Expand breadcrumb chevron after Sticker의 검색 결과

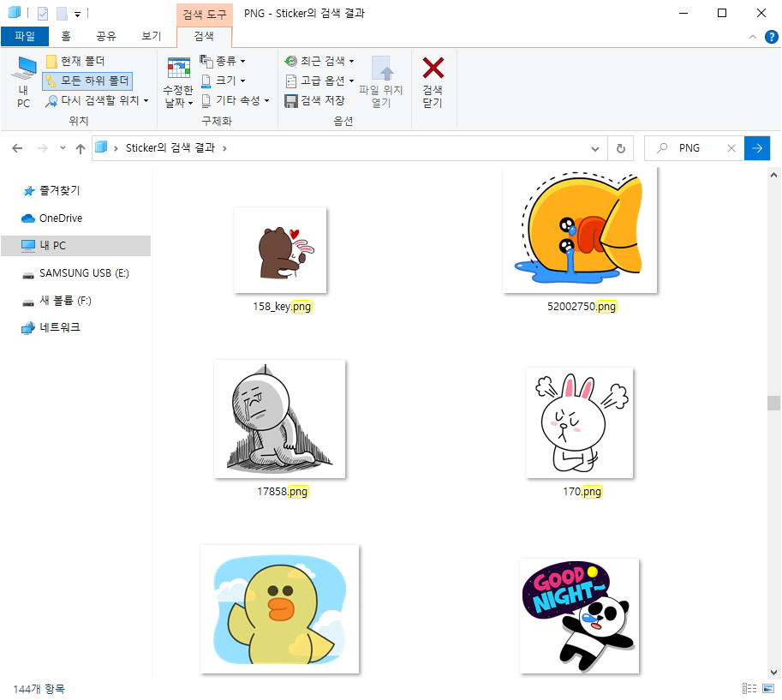point(224,148)
